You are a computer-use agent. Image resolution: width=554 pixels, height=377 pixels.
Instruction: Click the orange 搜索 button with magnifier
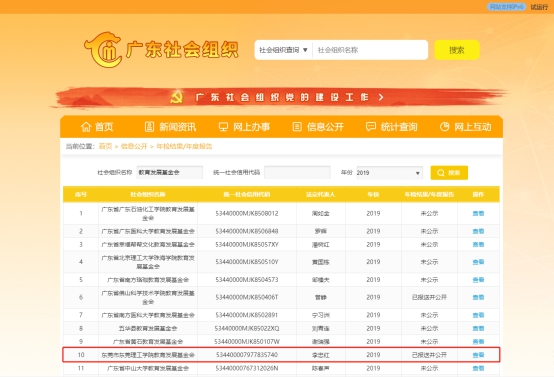tap(449, 172)
